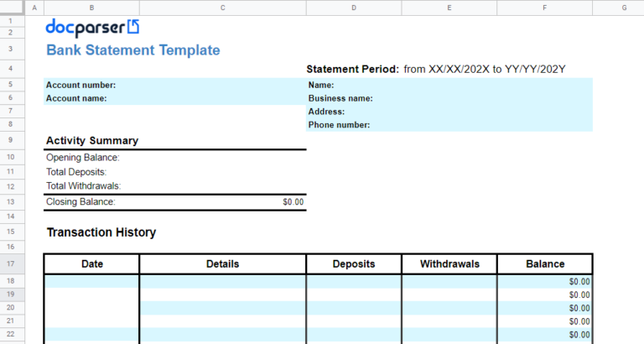
Task: Click the Bank Statement Template title
Action: 132,50
